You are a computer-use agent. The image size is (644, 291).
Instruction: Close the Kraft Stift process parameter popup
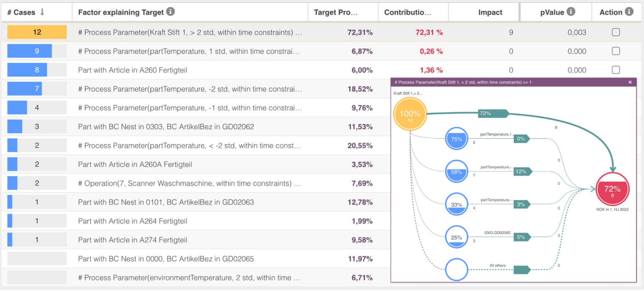point(630,83)
